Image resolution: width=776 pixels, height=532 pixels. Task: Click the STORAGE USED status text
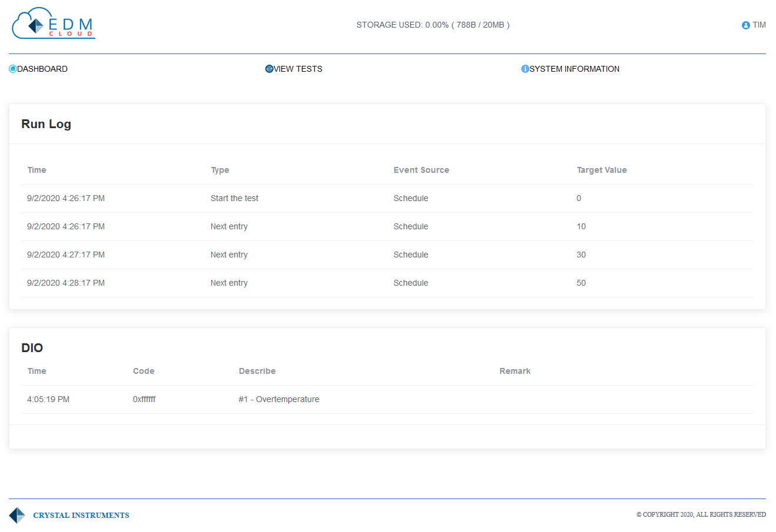tap(433, 25)
